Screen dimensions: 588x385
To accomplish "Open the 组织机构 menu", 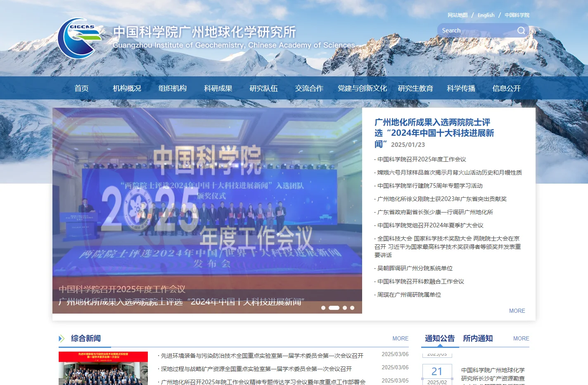I will coord(173,88).
